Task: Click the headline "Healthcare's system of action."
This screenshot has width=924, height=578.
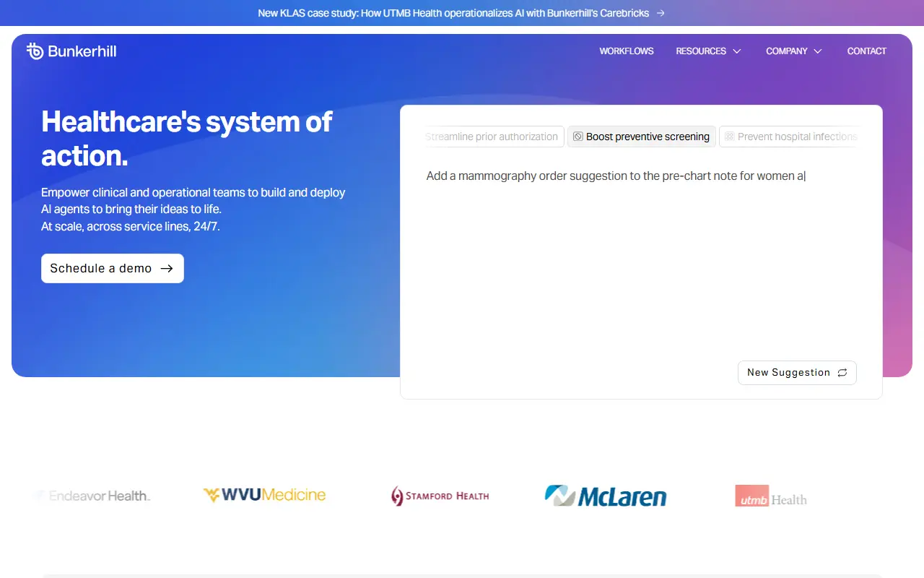Action: pos(187,138)
